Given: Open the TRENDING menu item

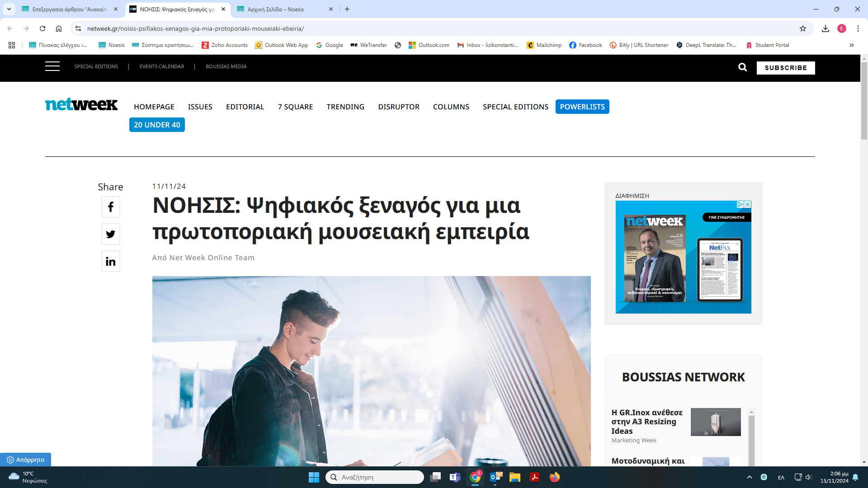Looking at the screenshot, I should click(345, 107).
